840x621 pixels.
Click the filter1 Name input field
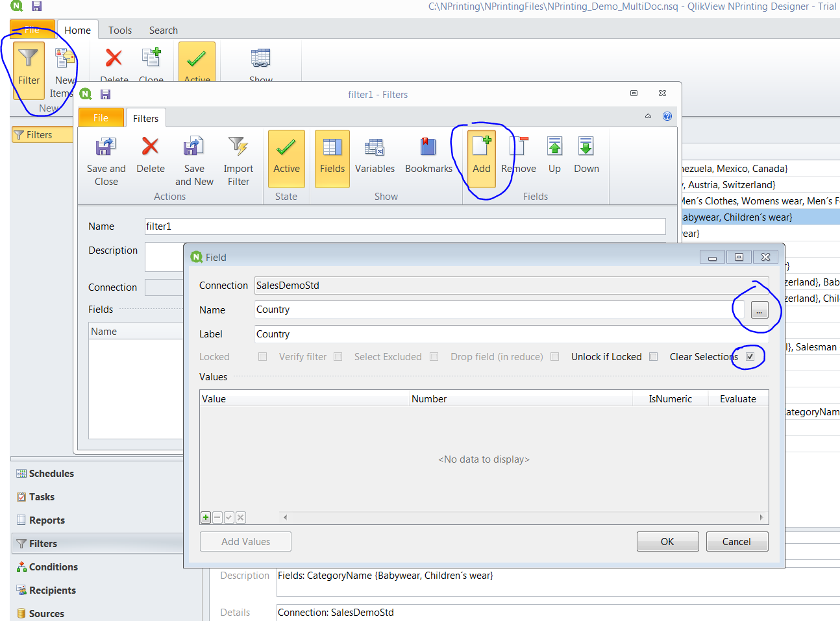coord(405,226)
